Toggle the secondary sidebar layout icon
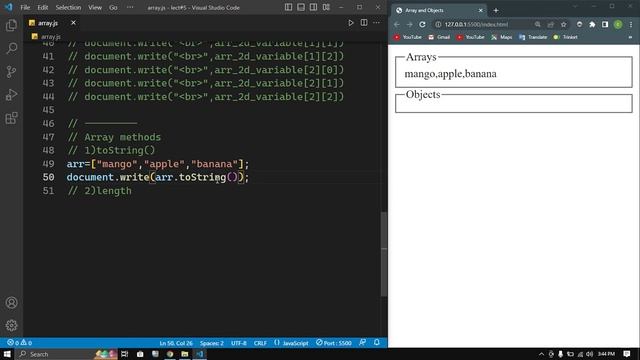This screenshot has height=360, width=640. [x=313, y=7]
